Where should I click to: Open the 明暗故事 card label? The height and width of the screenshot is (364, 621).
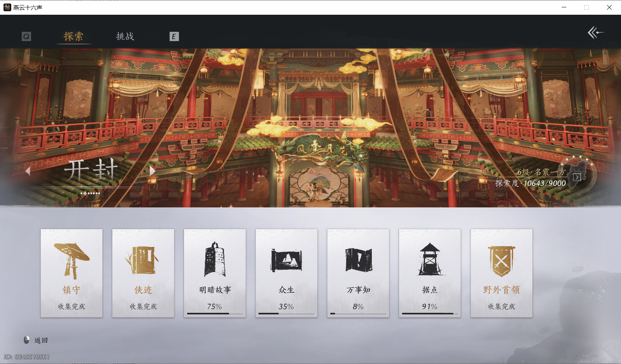point(215,290)
